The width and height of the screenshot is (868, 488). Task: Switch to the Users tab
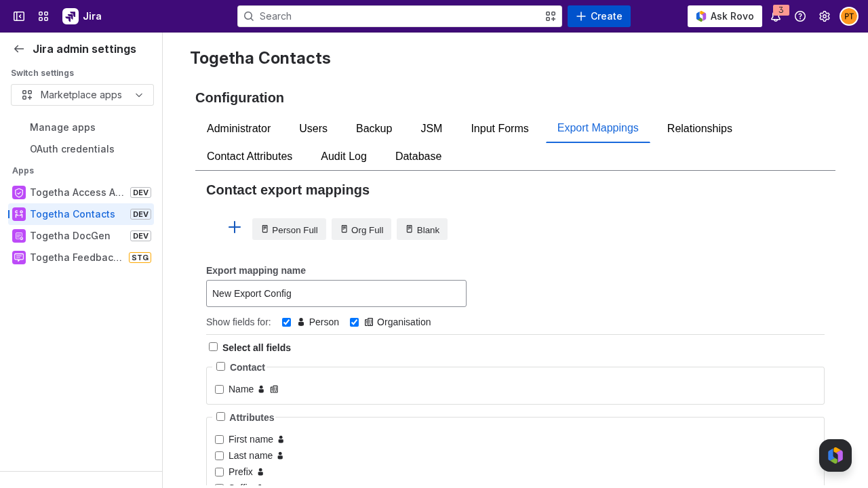(x=313, y=129)
